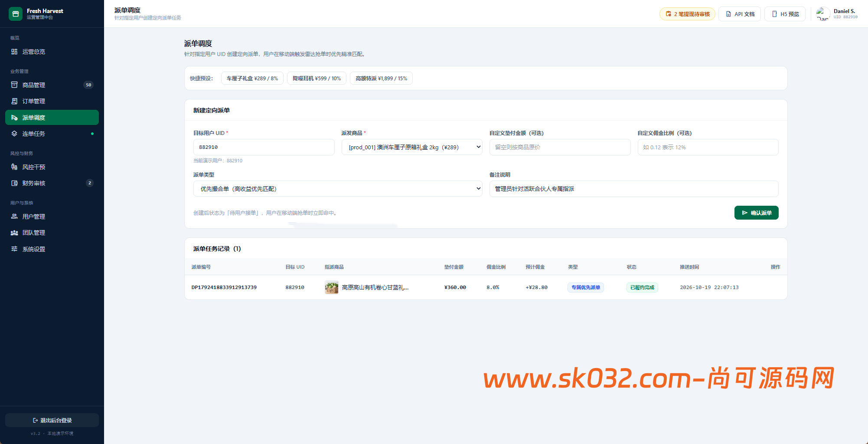868x444 pixels.
Task: Click the 自定义垫付金额 input field
Action: pyautogui.click(x=560, y=147)
